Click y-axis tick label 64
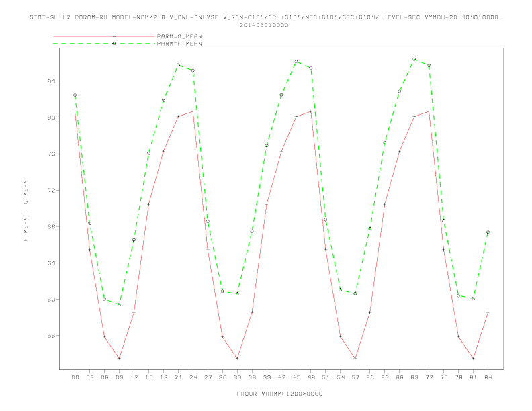The height and width of the screenshot is (411, 532). click(x=52, y=263)
